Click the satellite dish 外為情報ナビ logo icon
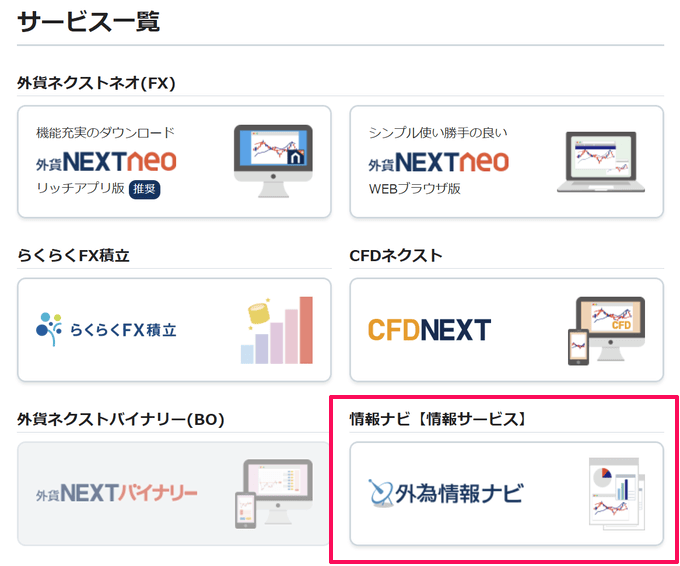 click(x=381, y=493)
